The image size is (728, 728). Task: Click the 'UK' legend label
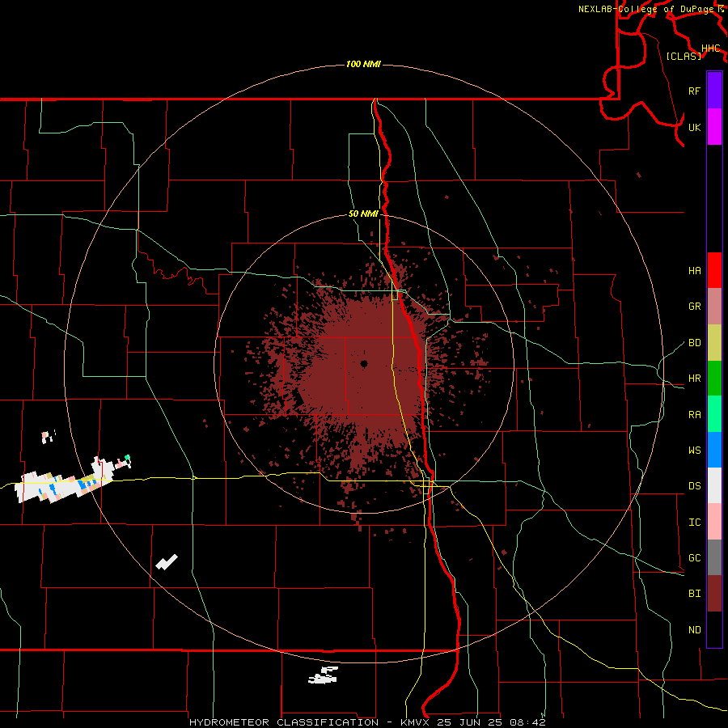pyautogui.click(x=694, y=127)
